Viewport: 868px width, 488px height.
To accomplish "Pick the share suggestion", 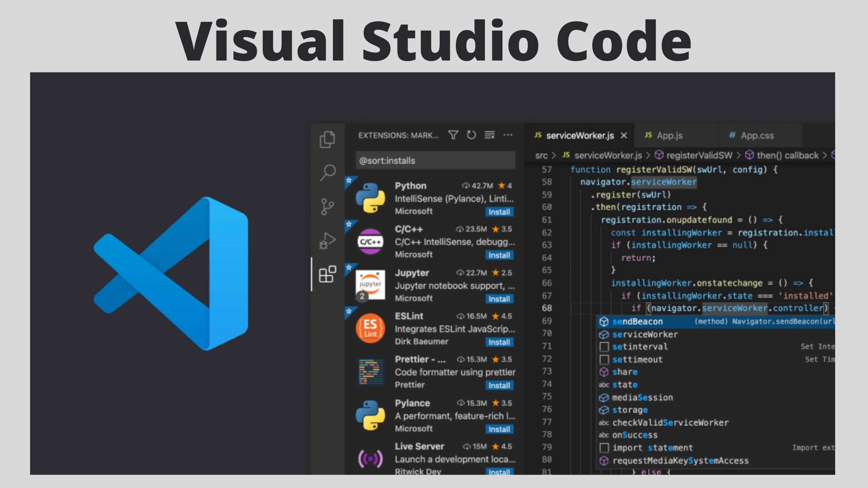I will 716,372.
